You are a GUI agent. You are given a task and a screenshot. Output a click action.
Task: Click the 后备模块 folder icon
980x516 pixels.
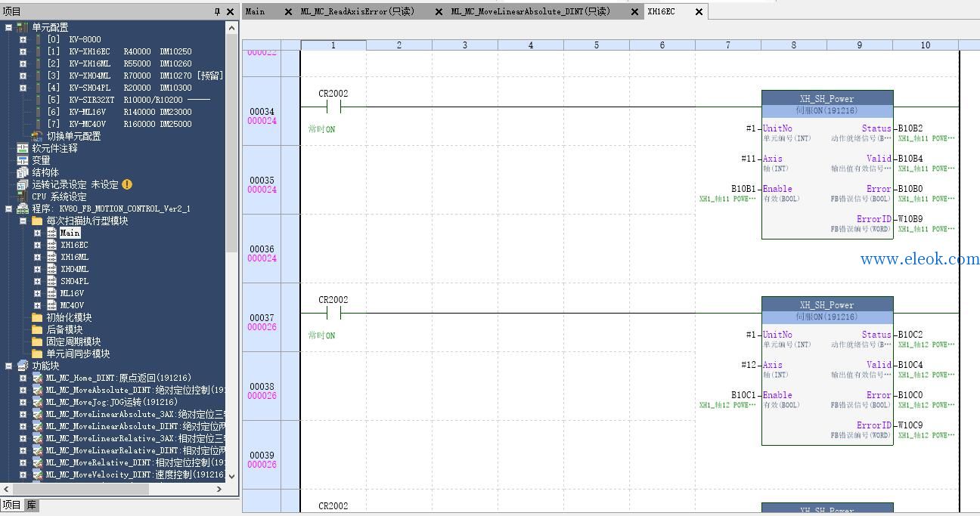(37, 329)
